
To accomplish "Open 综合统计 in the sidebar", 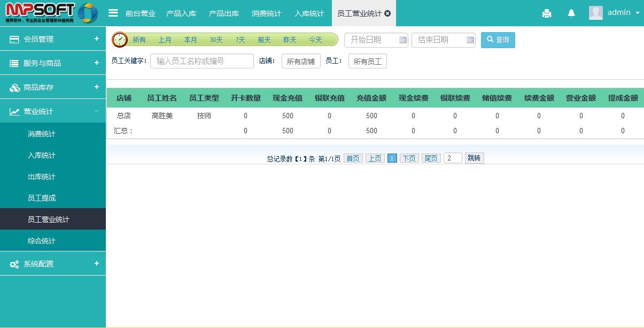I will coord(42,241).
